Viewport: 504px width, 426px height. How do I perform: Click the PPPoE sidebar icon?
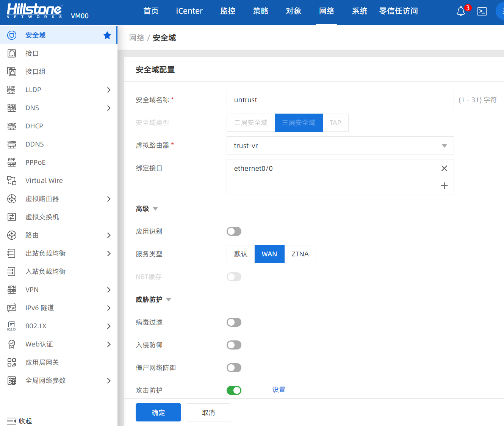[12, 162]
